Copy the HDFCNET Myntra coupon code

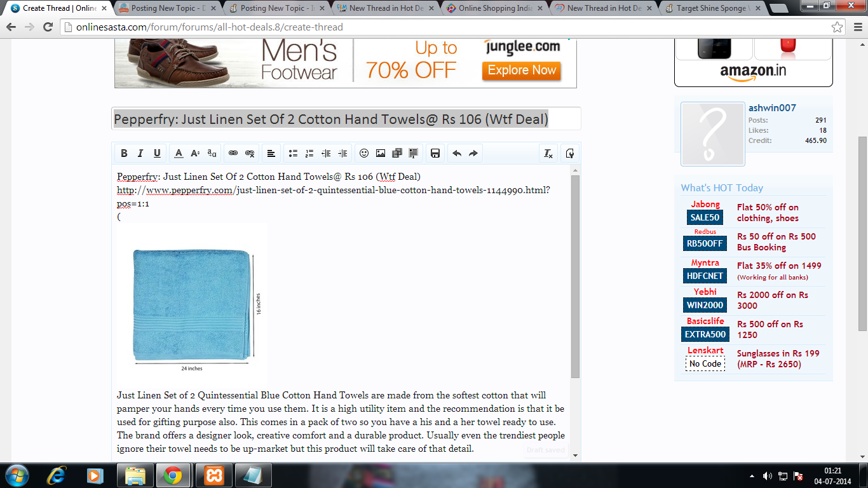point(705,276)
